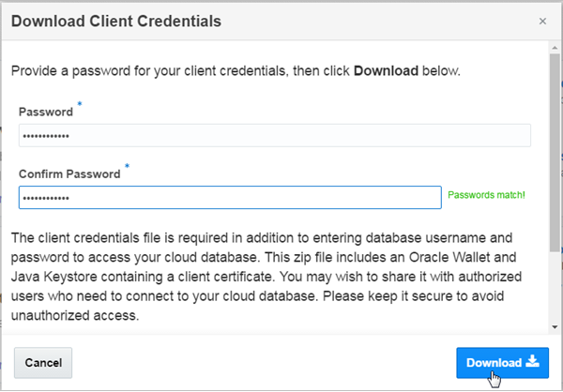Viewport: 563px width, 392px height.
Task: Click the asterisk beside the Password label
Action: pyautogui.click(x=79, y=106)
